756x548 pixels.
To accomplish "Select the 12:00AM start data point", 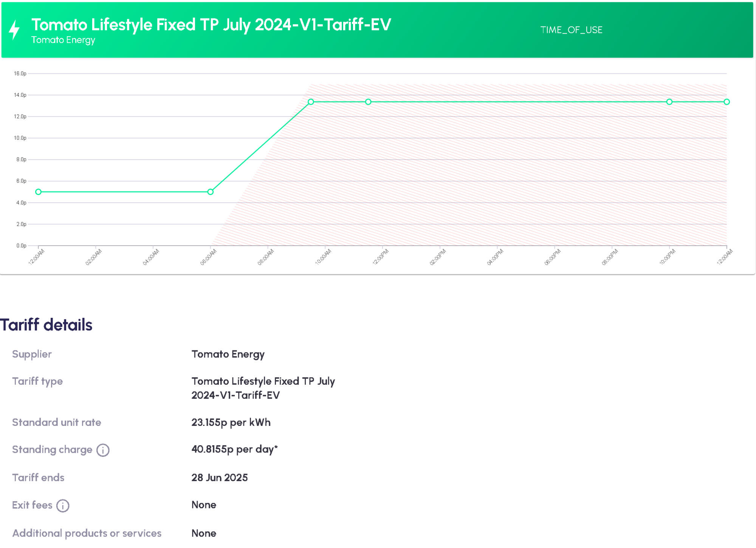I will [x=38, y=192].
